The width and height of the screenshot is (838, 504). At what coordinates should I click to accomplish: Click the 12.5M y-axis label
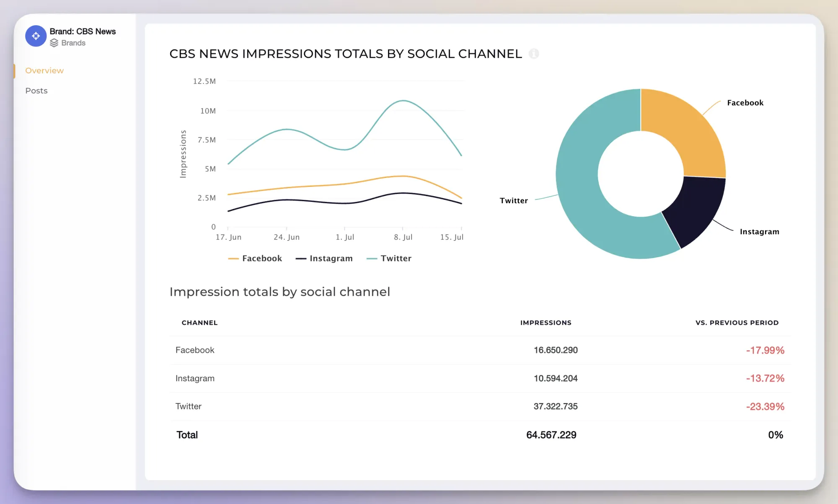click(204, 81)
